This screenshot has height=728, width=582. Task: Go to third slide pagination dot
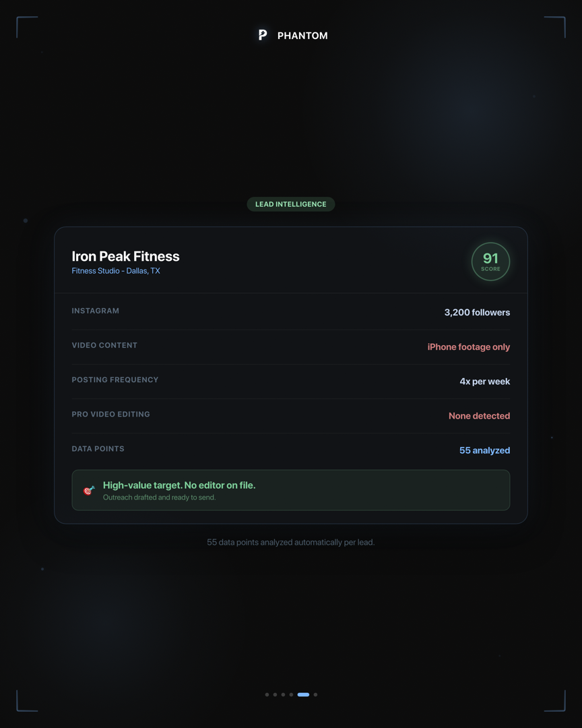pos(284,694)
